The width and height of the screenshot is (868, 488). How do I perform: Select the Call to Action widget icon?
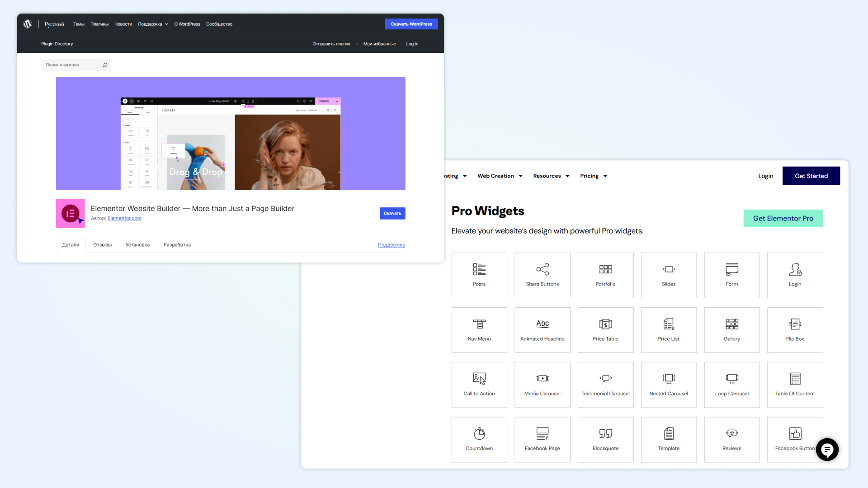(x=479, y=379)
